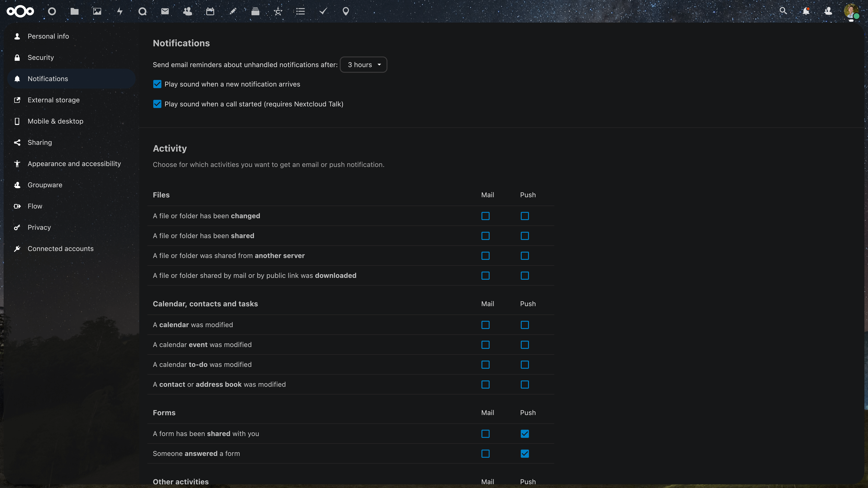This screenshot has width=868, height=488.
Task: Enable Push for calendar event modified
Action: click(x=525, y=345)
